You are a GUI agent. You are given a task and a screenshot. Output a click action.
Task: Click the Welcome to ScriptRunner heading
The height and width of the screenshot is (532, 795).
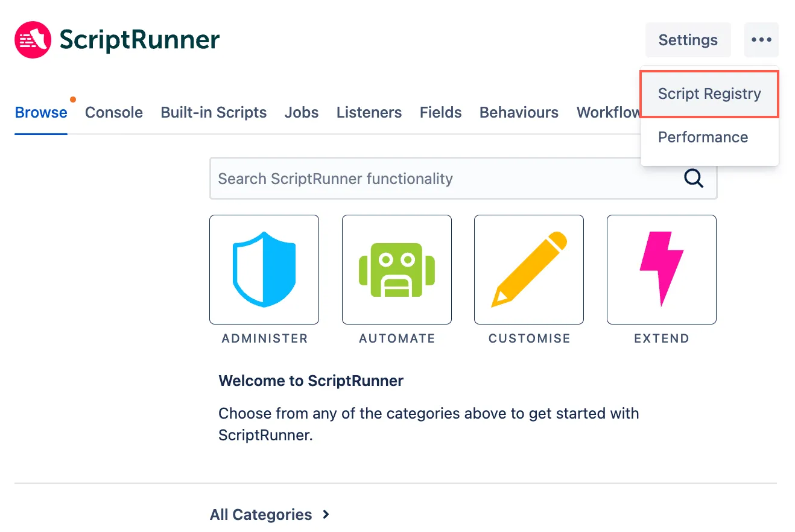point(311,381)
